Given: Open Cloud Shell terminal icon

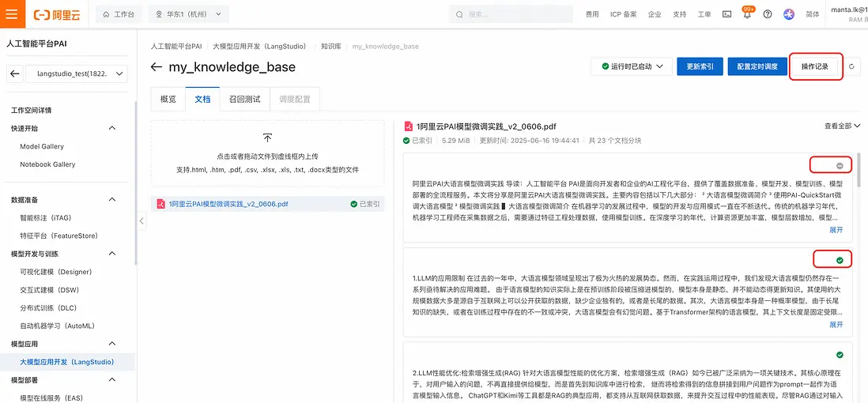Looking at the screenshot, I should click(727, 14).
